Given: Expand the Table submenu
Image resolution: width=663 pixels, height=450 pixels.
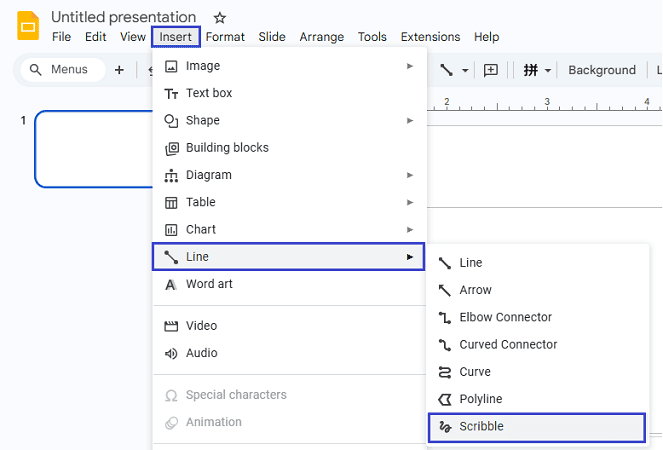Looking at the screenshot, I should [x=288, y=202].
